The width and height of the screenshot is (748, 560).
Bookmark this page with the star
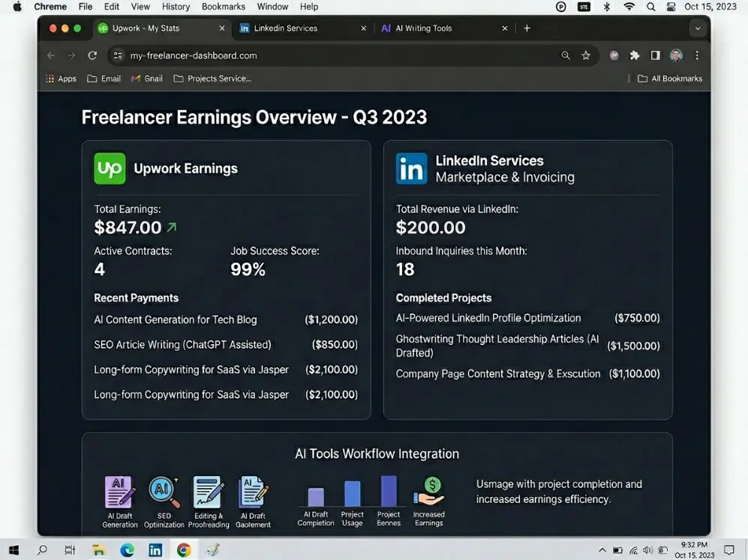[586, 55]
